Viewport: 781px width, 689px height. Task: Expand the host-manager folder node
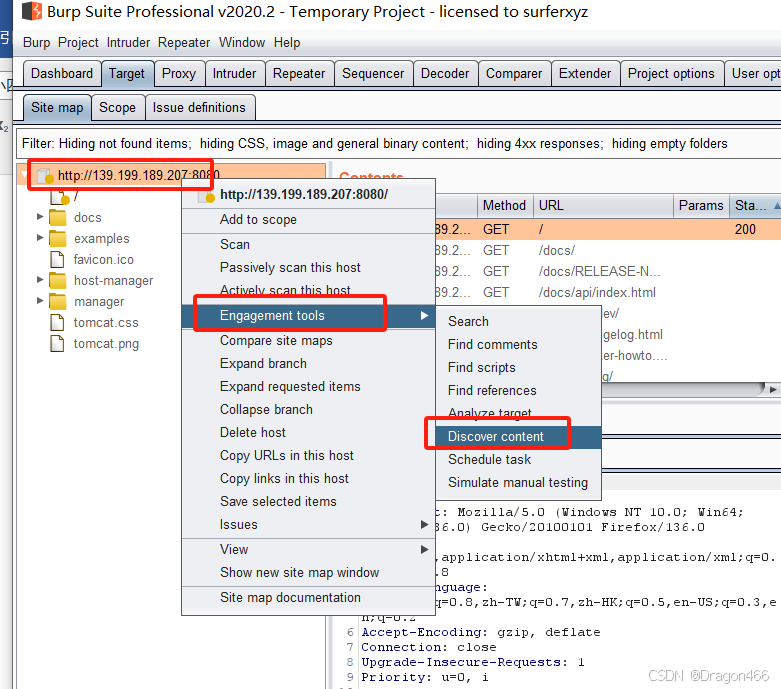(40, 279)
